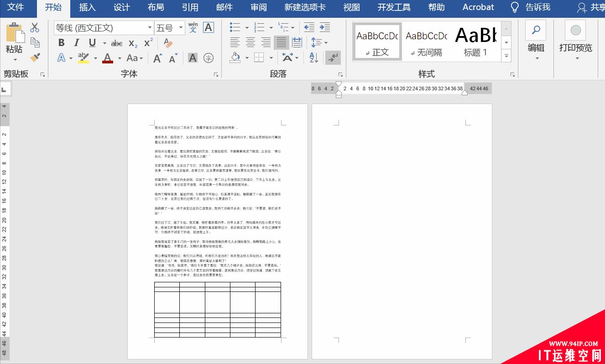
Task: Click the enclosed character 字 icon
Action: (x=209, y=58)
